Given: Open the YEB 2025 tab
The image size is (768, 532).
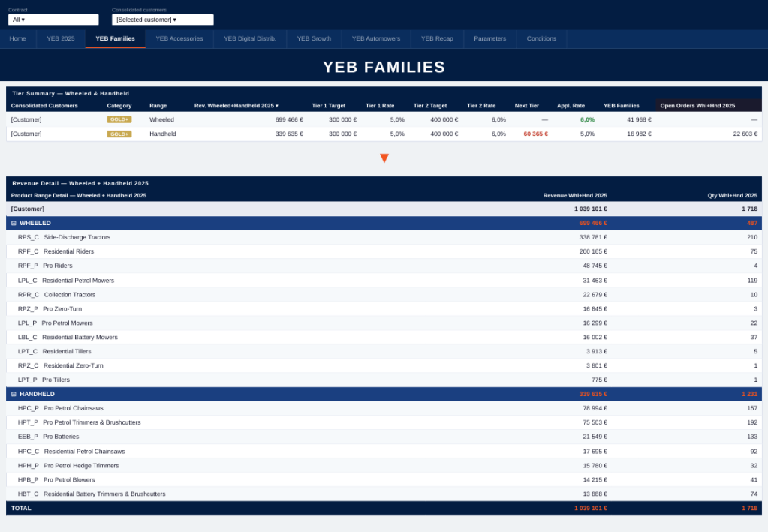Looking at the screenshot, I should pyautogui.click(x=61, y=38).
